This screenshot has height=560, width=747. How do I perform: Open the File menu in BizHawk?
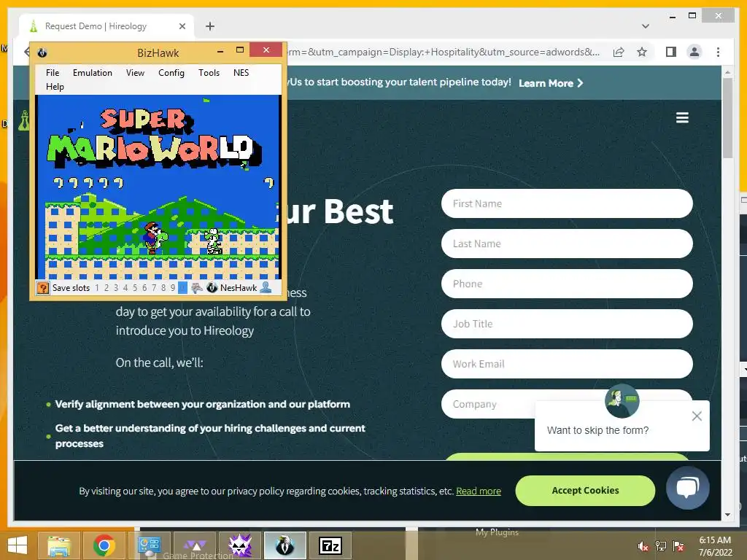[53, 73]
